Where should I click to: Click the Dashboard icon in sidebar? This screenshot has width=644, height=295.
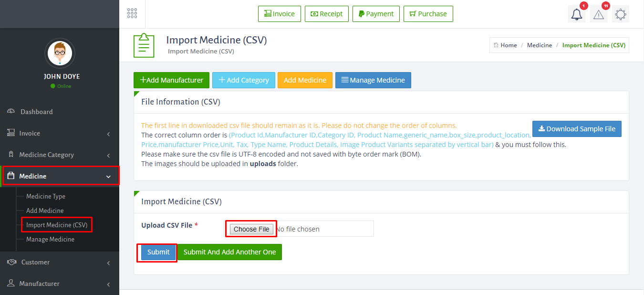11,112
